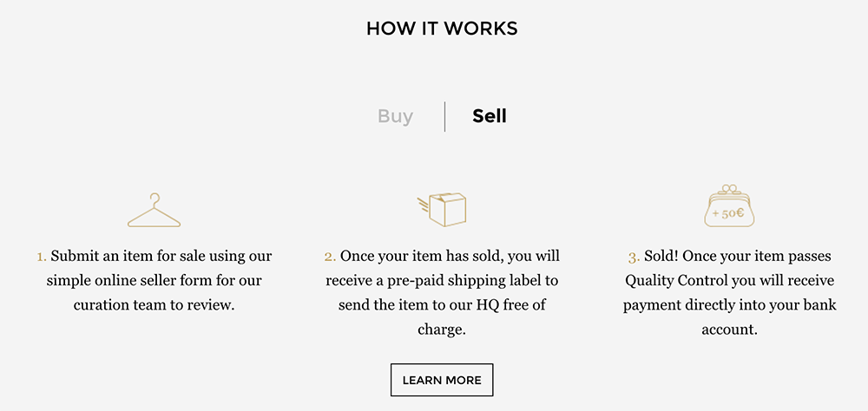Click the word "account." in step three
The height and width of the screenshot is (411, 868).
click(729, 329)
